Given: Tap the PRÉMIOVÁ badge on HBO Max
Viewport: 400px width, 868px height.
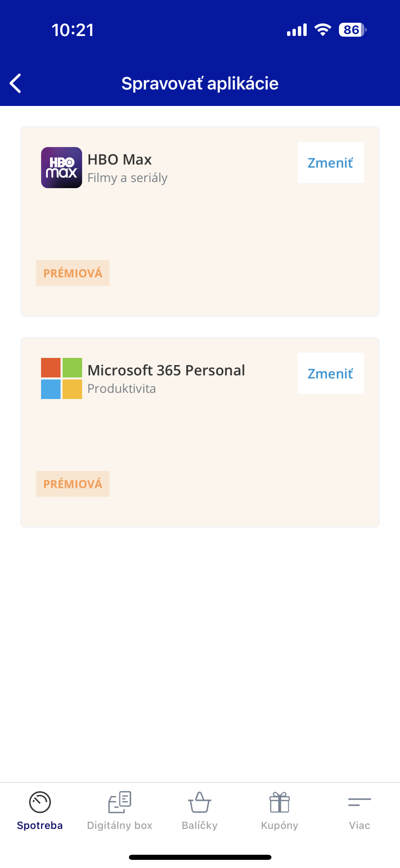Looking at the screenshot, I should (73, 273).
